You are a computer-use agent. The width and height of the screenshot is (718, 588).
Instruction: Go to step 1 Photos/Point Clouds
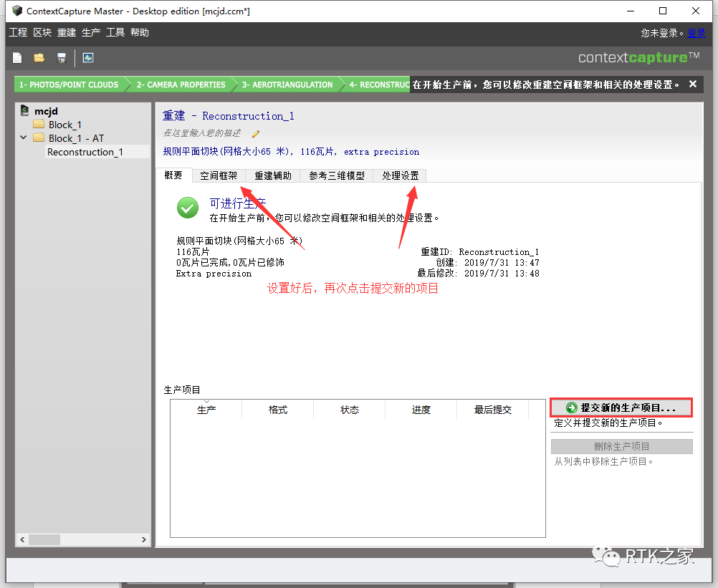pos(69,85)
